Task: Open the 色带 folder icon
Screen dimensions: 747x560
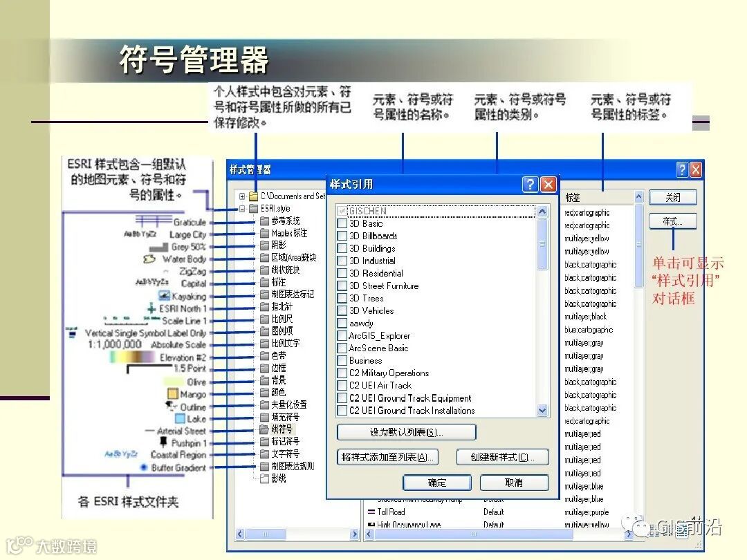Action: (264, 356)
